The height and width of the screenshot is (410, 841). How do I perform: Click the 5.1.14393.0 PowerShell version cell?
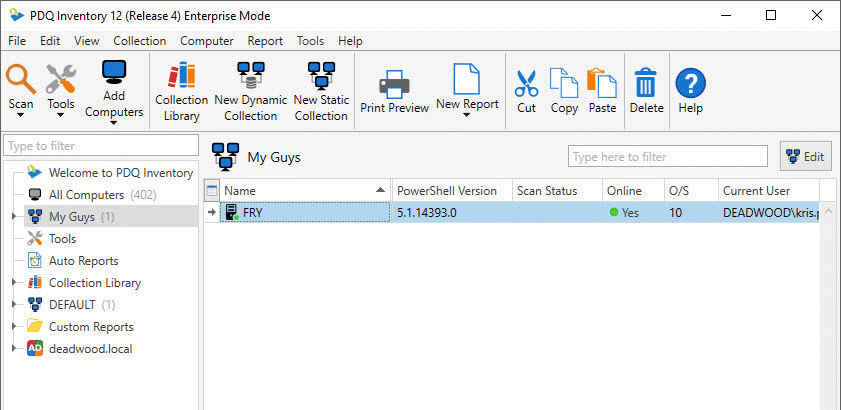coord(452,213)
